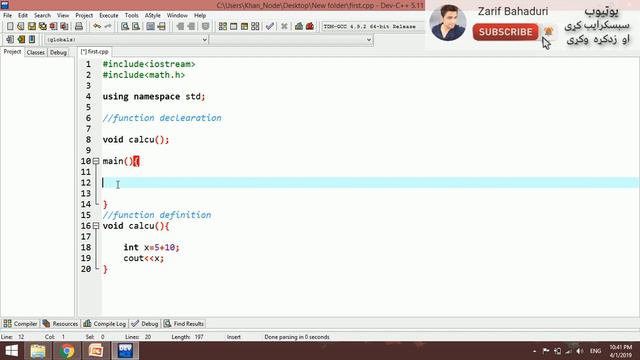This screenshot has height=360, width=640.
Task: Click the Toggle Bookmarks icon on second toolbar row
Action: click(x=21, y=40)
